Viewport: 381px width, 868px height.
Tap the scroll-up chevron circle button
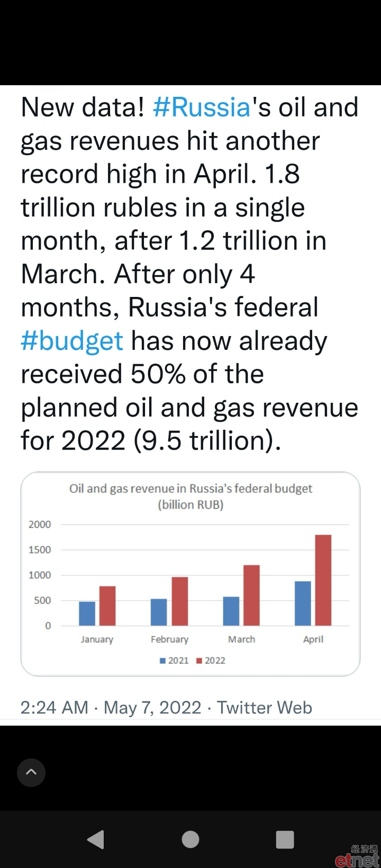(31, 772)
